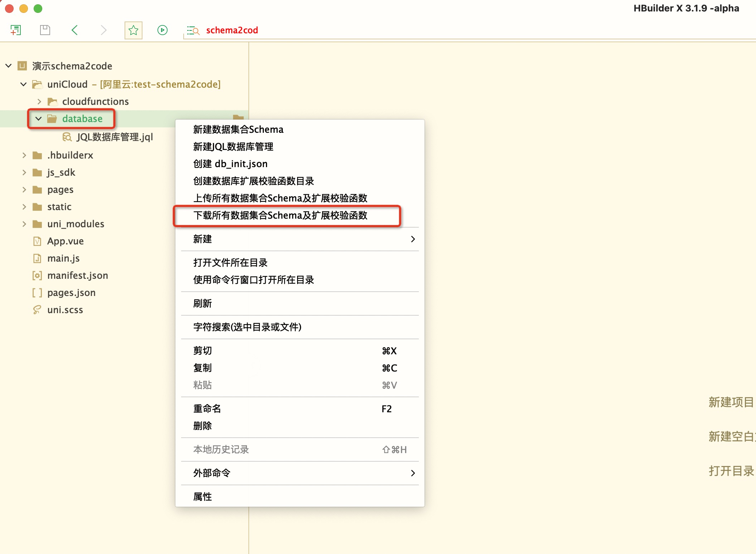756x554 pixels.
Task: Collapse the database folder
Action: tap(39, 118)
